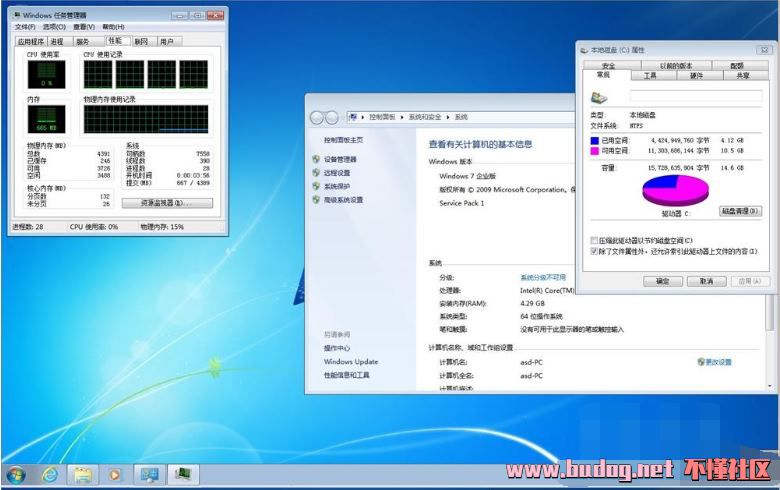Launch Windows Media Player from taskbar
This screenshot has width=780, height=490.
coord(115,473)
